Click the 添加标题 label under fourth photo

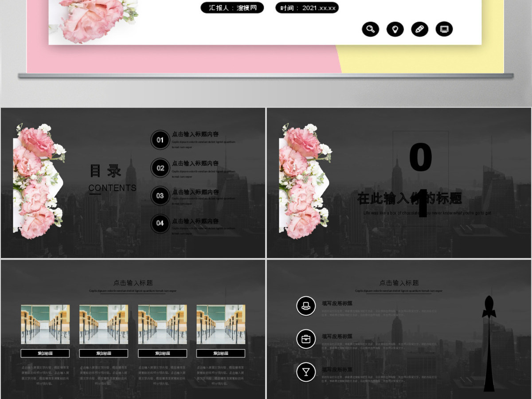click(221, 353)
